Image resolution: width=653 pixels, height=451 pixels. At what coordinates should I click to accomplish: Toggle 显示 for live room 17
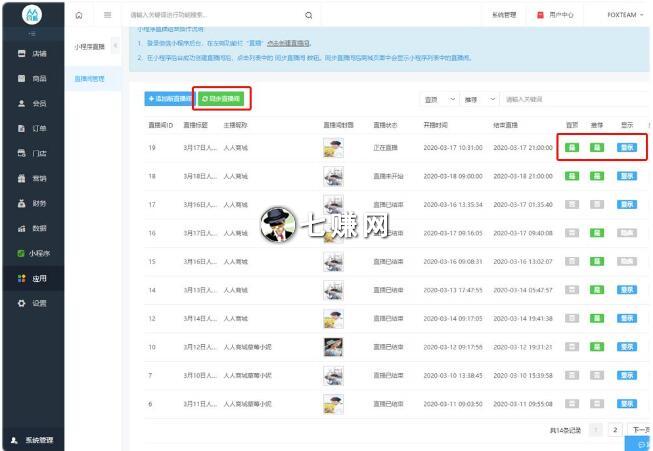pyautogui.click(x=627, y=204)
